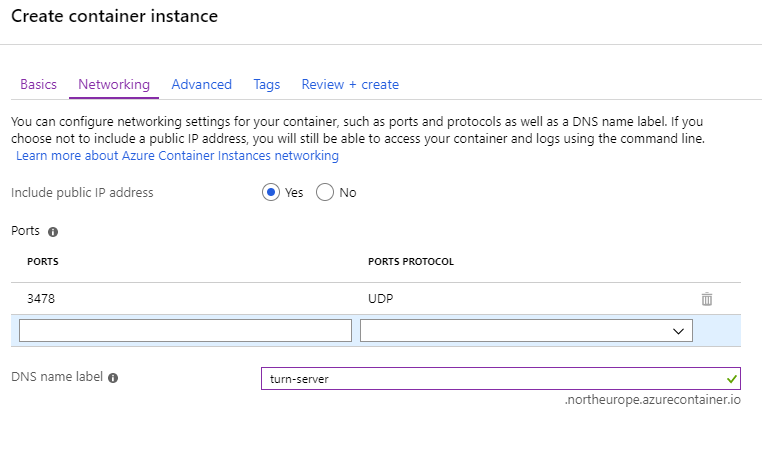Click the UDP protocol value in the row
Image resolution: width=762 pixels, height=449 pixels.
pos(382,299)
